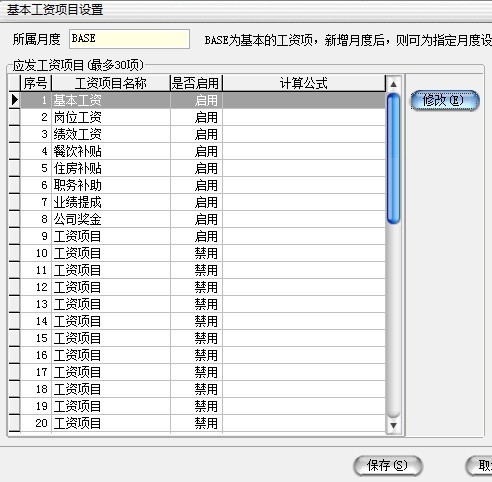Click 启用 status for 住房补贴
This screenshot has width=492, height=482.
(206, 168)
